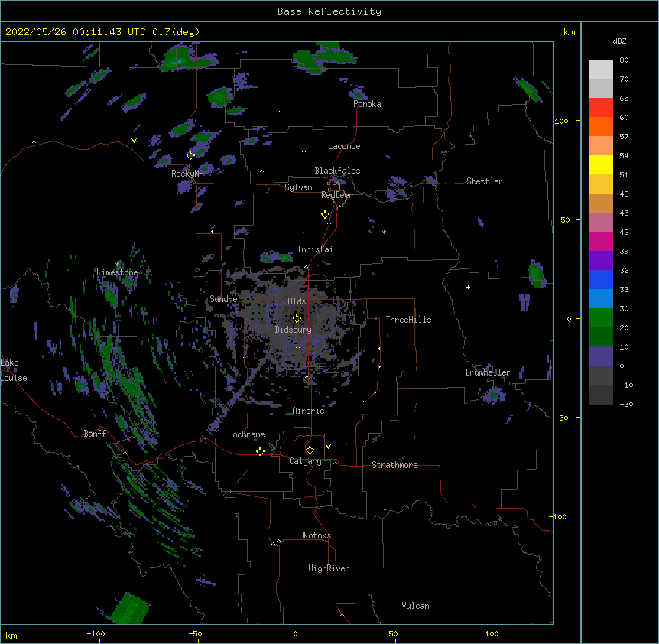Viewport: 659px width, 644px height.
Task: Click the Innisfail label
Action: click(x=317, y=249)
